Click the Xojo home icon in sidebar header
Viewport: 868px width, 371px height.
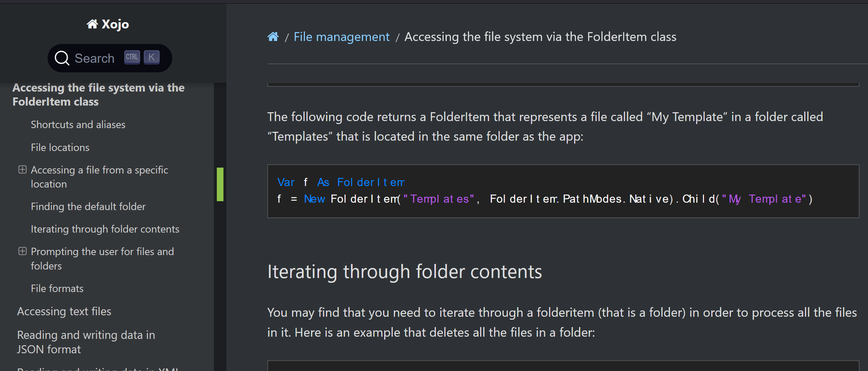click(92, 24)
